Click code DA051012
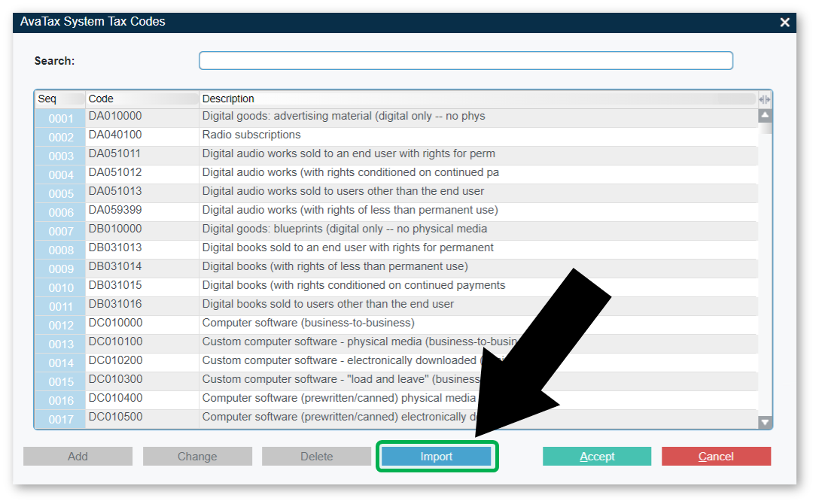The height and width of the screenshot is (504, 816). (x=115, y=172)
